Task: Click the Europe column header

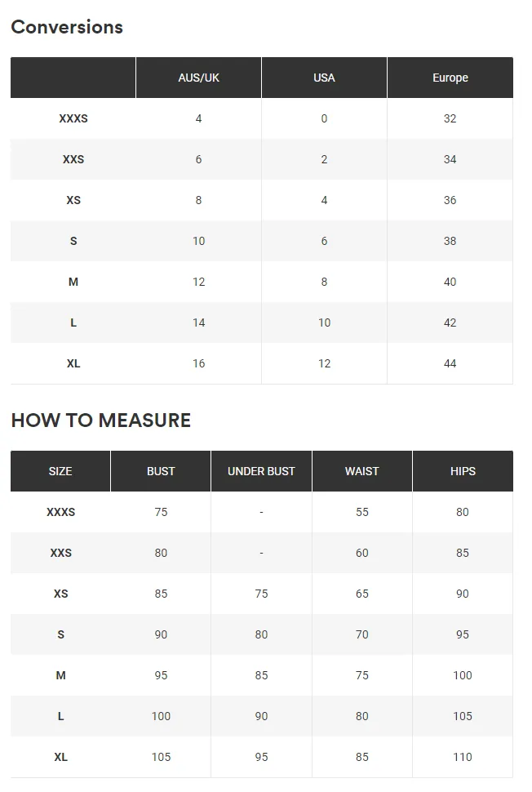Action: 450,78
